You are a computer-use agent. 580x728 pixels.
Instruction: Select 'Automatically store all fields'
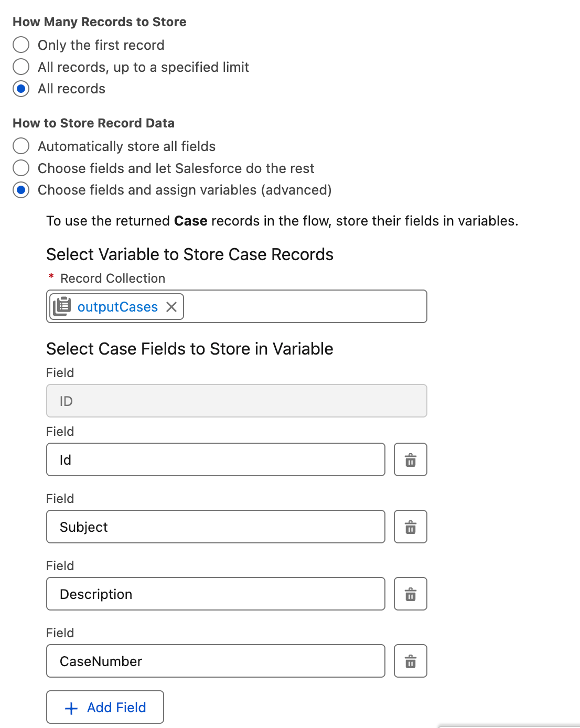click(21, 146)
